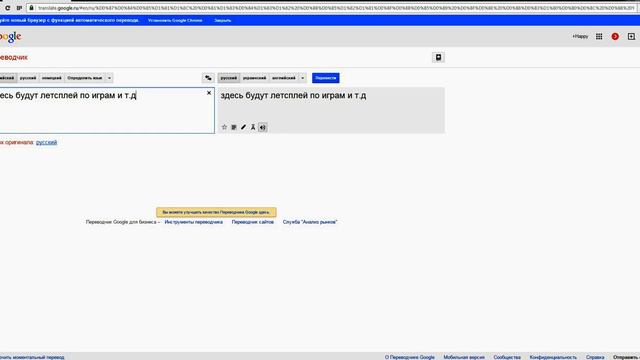Dismiss the blue promo bar via 'Закрыть'
The image size is (640, 360).
[222, 20]
